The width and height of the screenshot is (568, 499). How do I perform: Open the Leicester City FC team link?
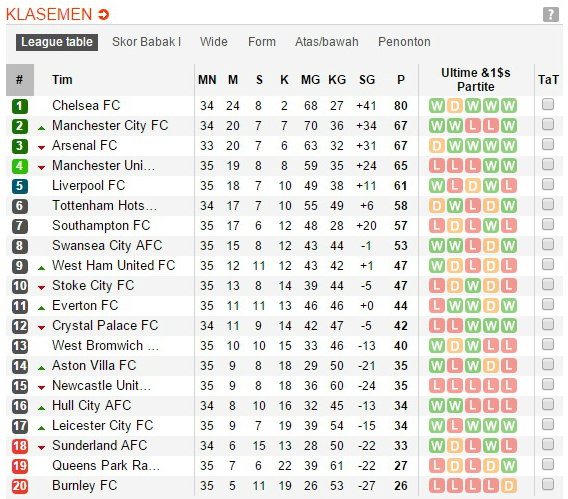click(x=103, y=425)
